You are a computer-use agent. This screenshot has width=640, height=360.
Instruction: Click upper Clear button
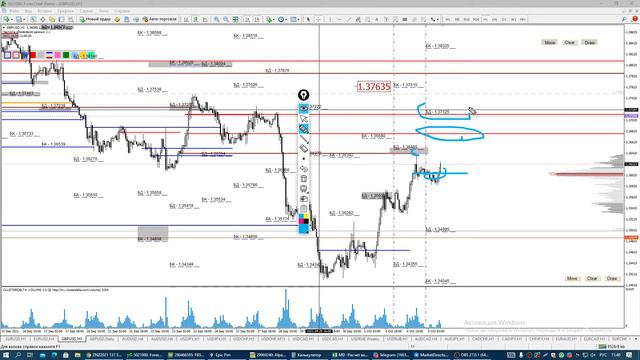[x=569, y=42]
